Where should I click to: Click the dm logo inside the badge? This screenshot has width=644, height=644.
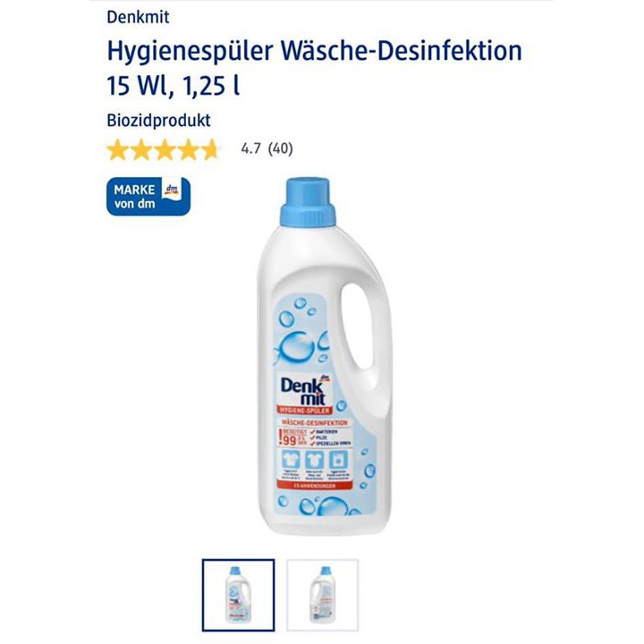(x=172, y=190)
